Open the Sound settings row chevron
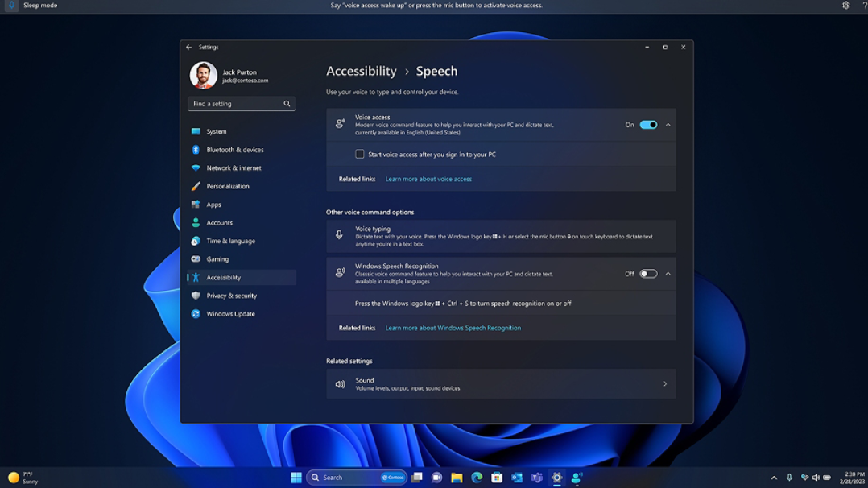The image size is (868, 488). click(665, 384)
